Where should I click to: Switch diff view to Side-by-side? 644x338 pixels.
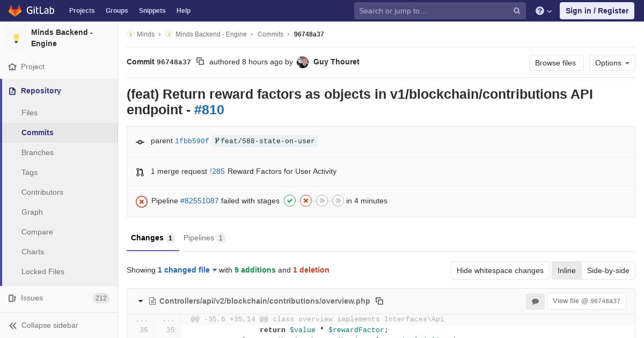[x=608, y=270]
